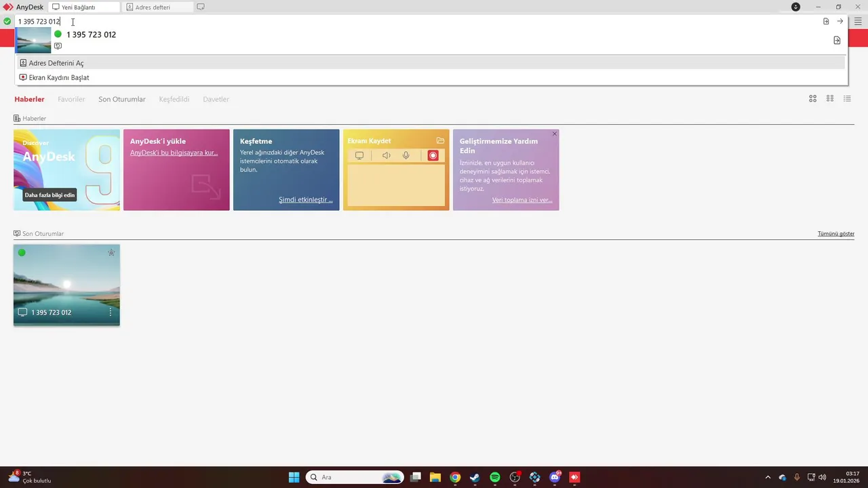Open the hamburger main menu
Image resolution: width=868 pixels, height=488 pixels.
tap(858, 21)
